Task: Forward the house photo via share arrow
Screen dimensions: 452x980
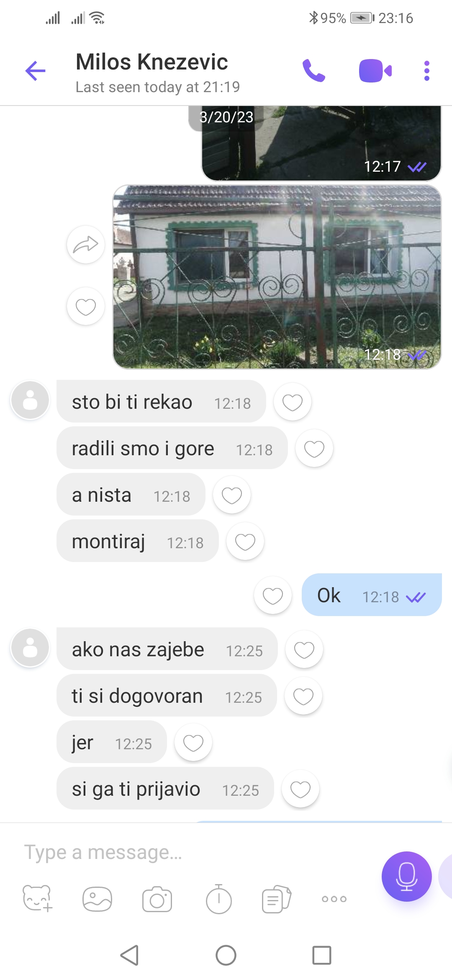Action: click(85, 245)
